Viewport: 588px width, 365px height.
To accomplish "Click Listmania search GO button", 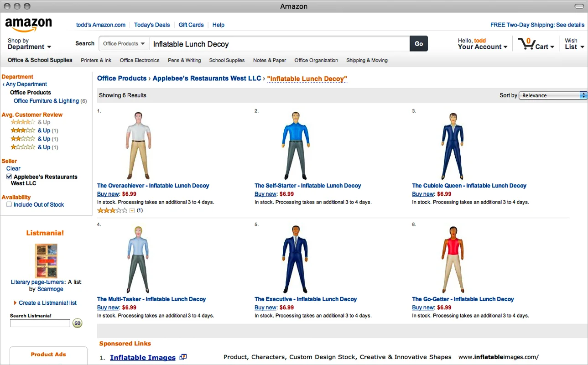I will pos(78,323).
